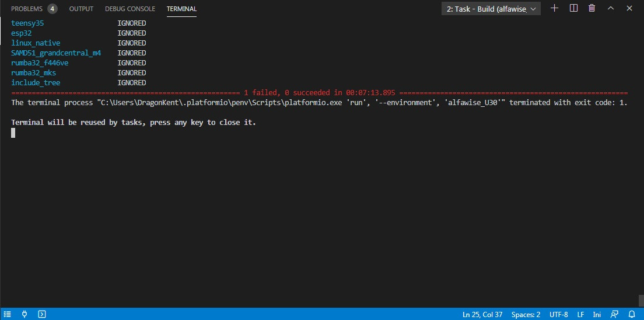Select the TERMINAL tab
This screenshot has height=320, width=644.
click(181, 9)
